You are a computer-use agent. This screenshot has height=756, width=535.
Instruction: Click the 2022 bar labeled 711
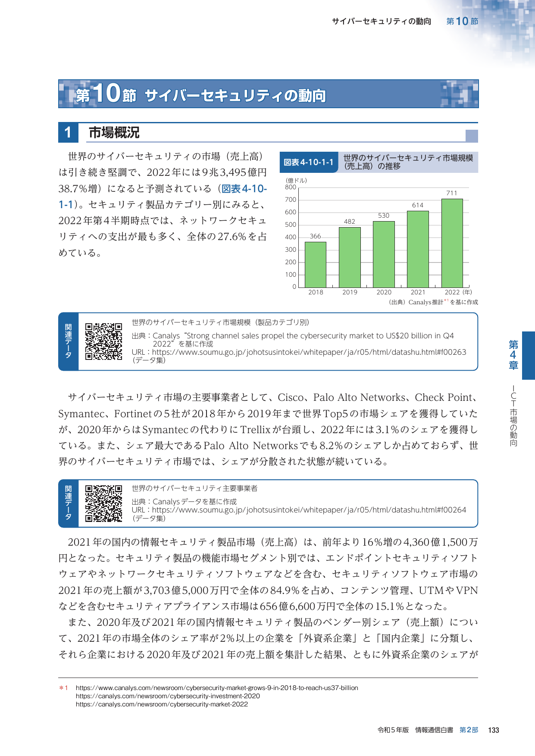click(x=452, y=243)
